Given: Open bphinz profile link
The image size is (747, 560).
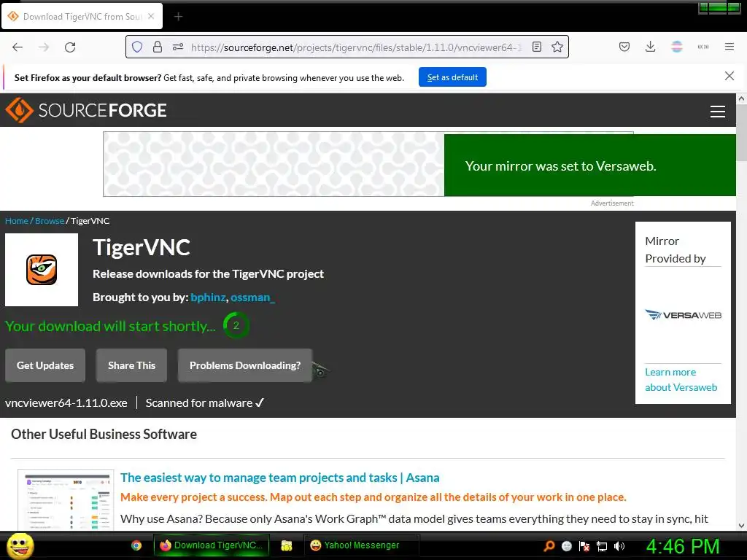Looking at the screenshot, I should coord(208,297).
